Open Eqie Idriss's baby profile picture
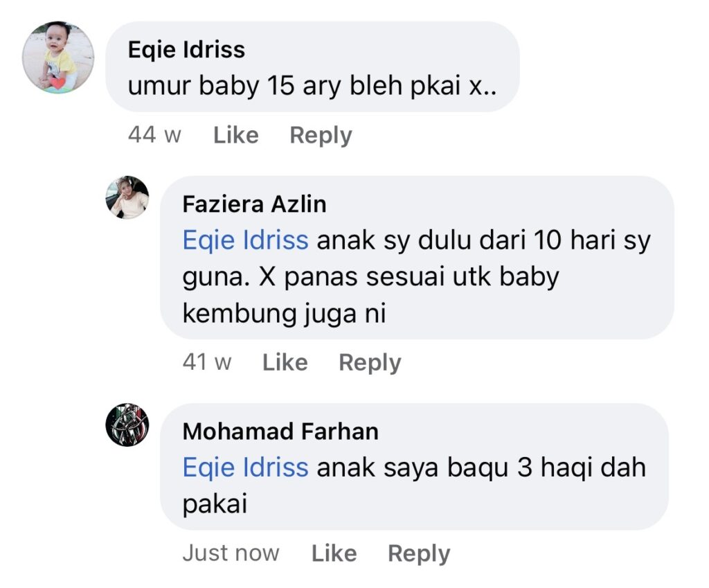Viewport: 709px width, 588px height. [58, 57]
